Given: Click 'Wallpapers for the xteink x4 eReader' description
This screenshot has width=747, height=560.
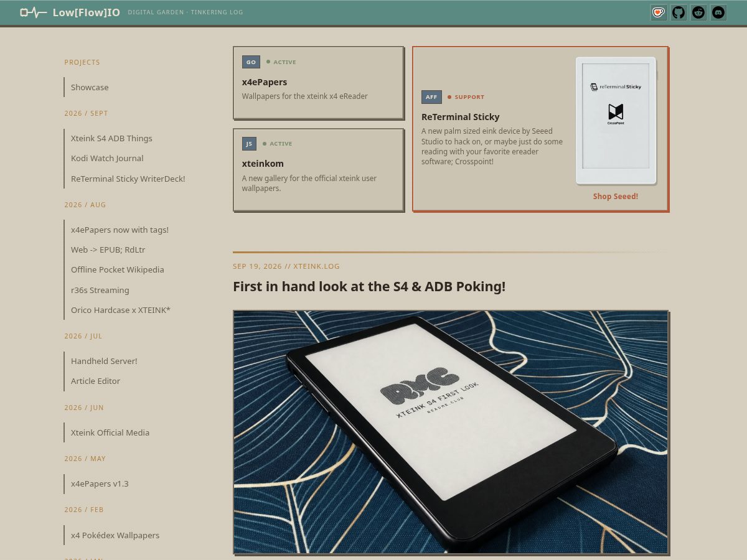Looking at the screenshot, I should [305, 96].
